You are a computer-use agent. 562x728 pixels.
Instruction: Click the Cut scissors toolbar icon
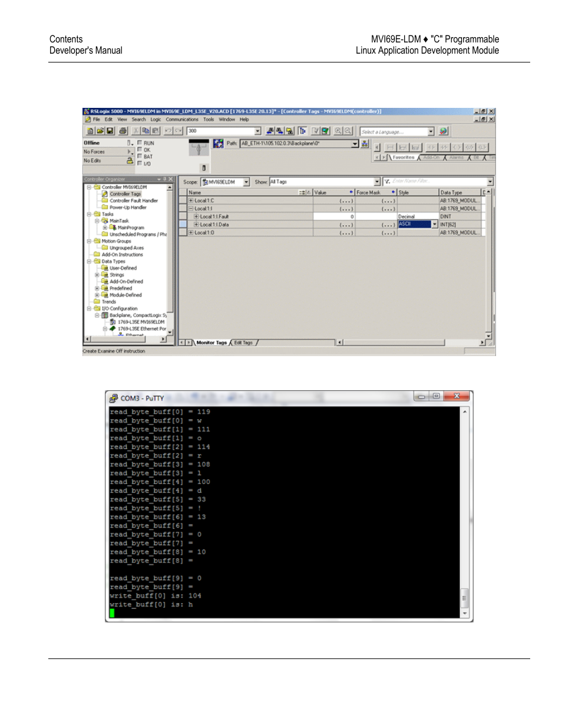point(136,131)
